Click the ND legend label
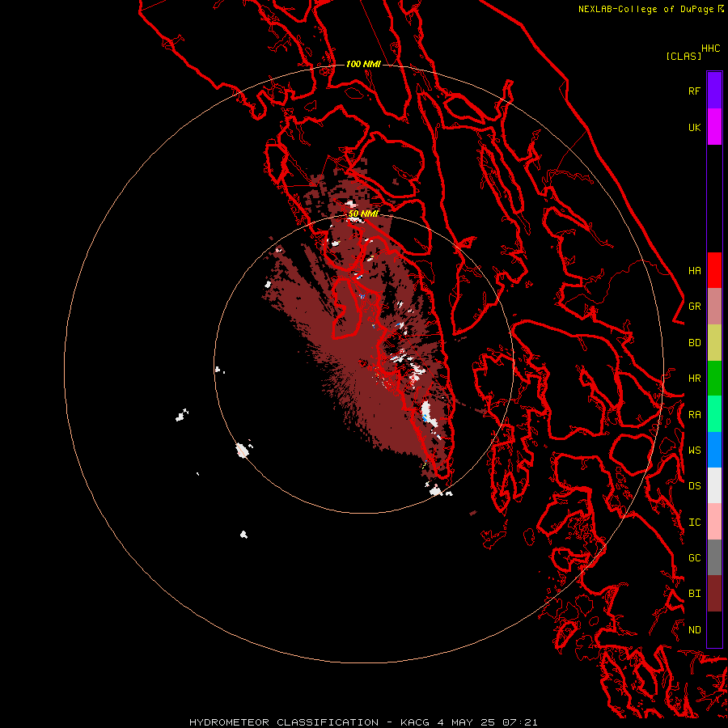This screenshot has width=728, height=728. click(x=694, y=630)
